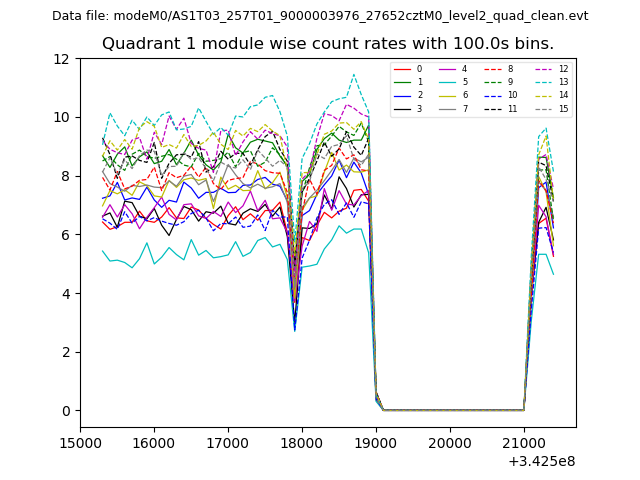
Task: Click the data file path text at top
Action: [320, 16]
